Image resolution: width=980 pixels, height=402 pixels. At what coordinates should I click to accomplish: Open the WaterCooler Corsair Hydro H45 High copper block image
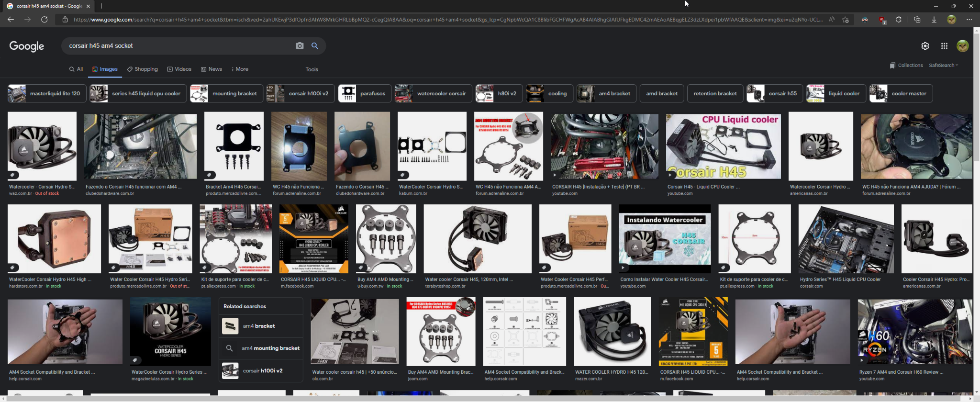click(x=54, y=239)
